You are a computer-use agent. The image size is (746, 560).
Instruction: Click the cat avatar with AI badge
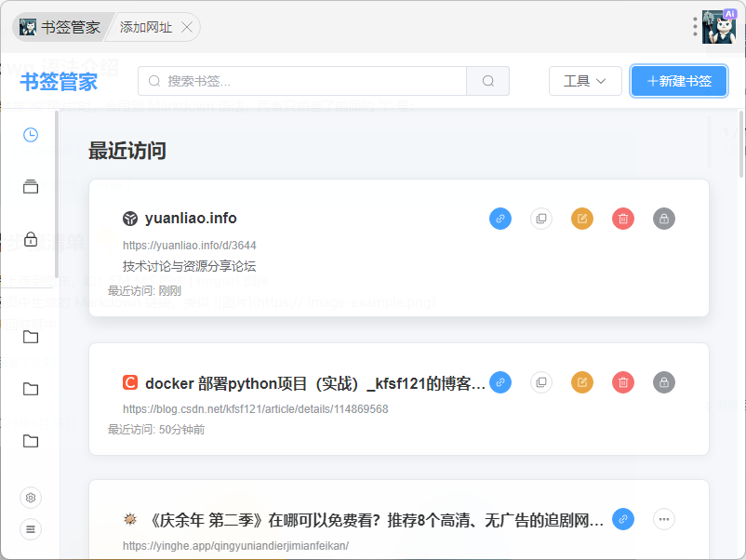719,27
